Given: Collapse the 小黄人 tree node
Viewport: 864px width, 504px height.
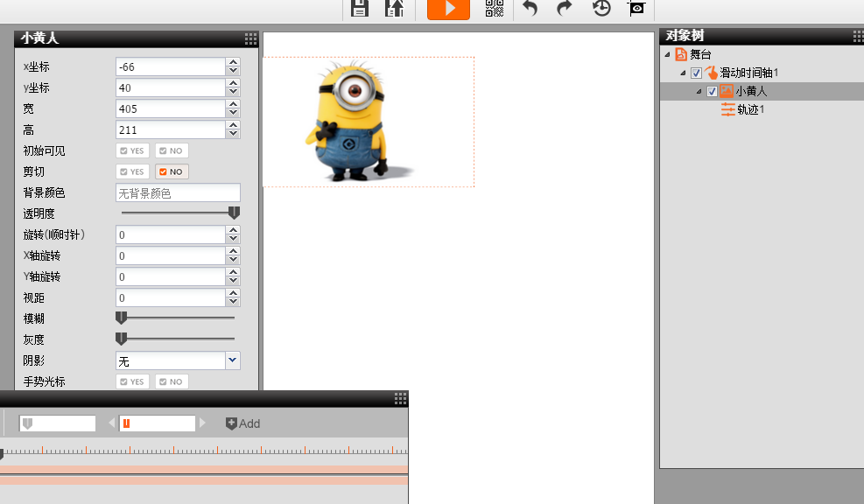Looking at the screenshot, I should coord(699,91).
